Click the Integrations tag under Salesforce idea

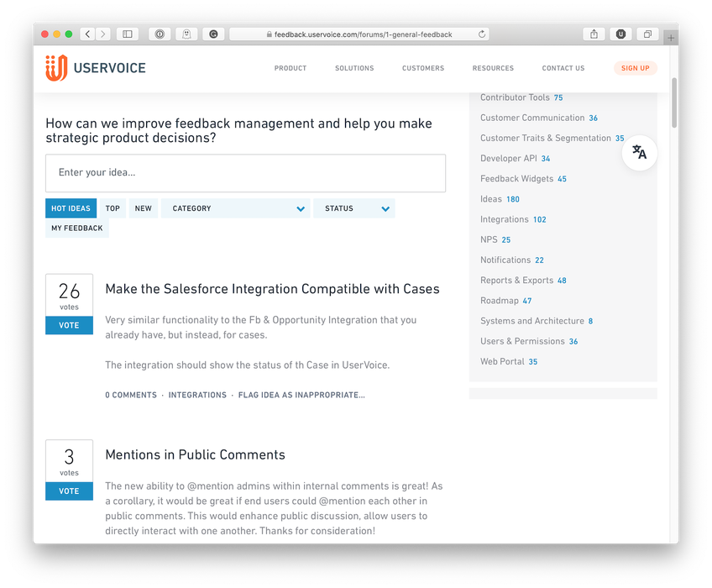(197, 395)
